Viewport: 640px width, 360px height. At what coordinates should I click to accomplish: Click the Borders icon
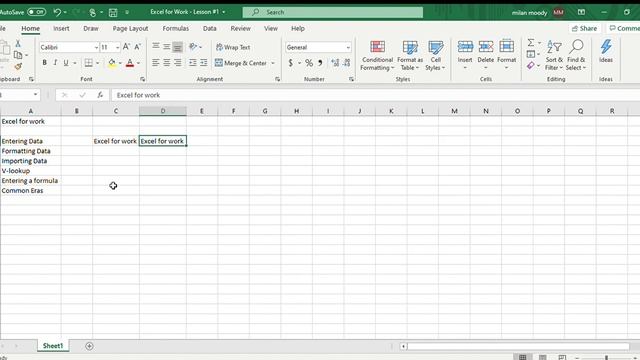pyautogui.click(x=88, y=63)
